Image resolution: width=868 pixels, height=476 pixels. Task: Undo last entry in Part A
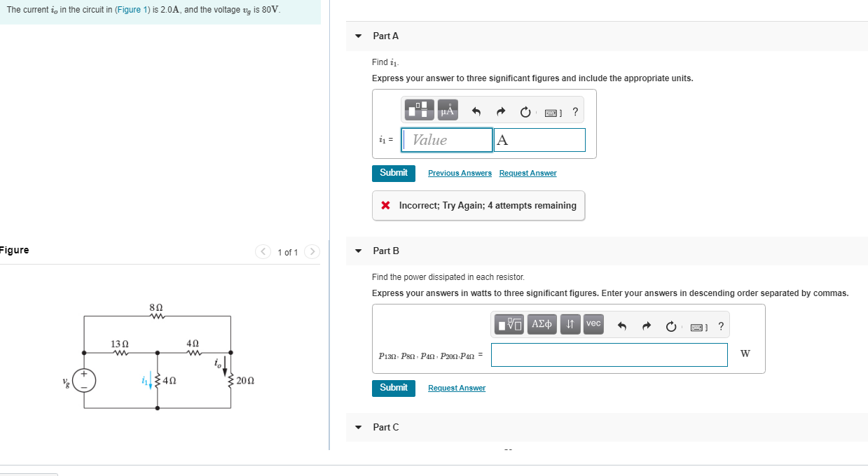point(476,111)
